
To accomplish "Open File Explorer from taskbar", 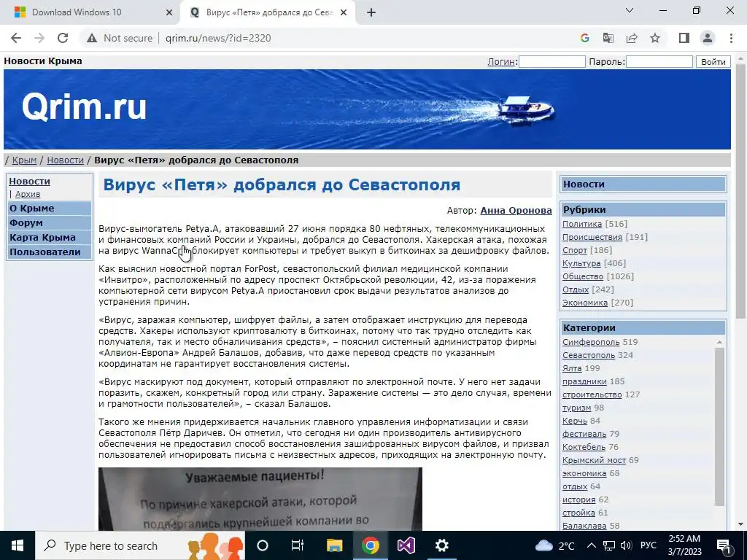I will 334,545.
